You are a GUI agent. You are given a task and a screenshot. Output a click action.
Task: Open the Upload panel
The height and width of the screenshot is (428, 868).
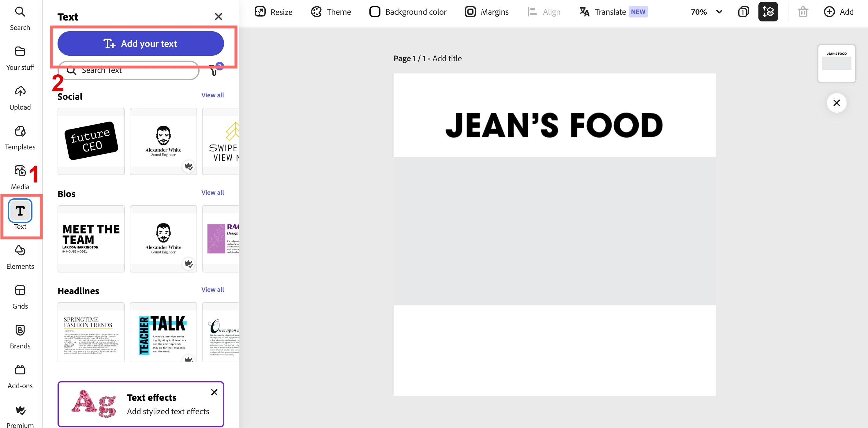[20, 98]
